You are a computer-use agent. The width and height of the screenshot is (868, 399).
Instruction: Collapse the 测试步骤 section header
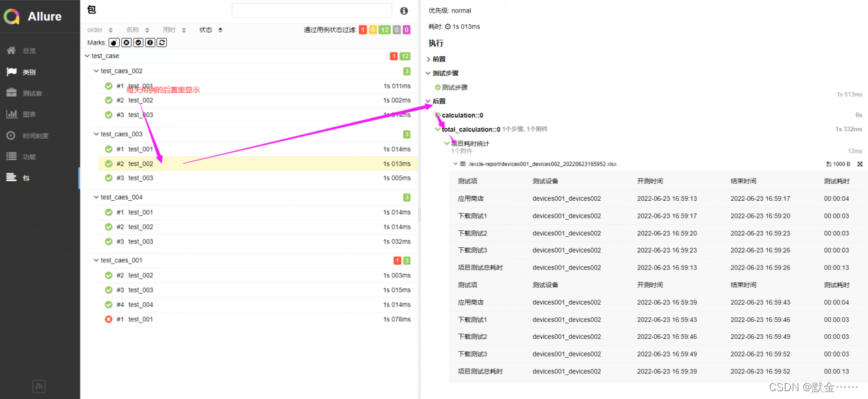click(x=443, y=73)
